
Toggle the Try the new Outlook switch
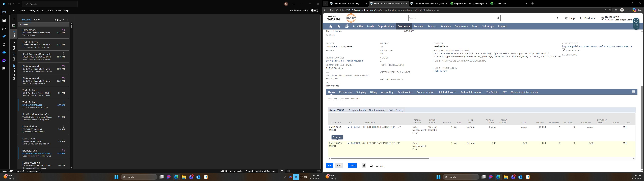click(x=314, y=11)
